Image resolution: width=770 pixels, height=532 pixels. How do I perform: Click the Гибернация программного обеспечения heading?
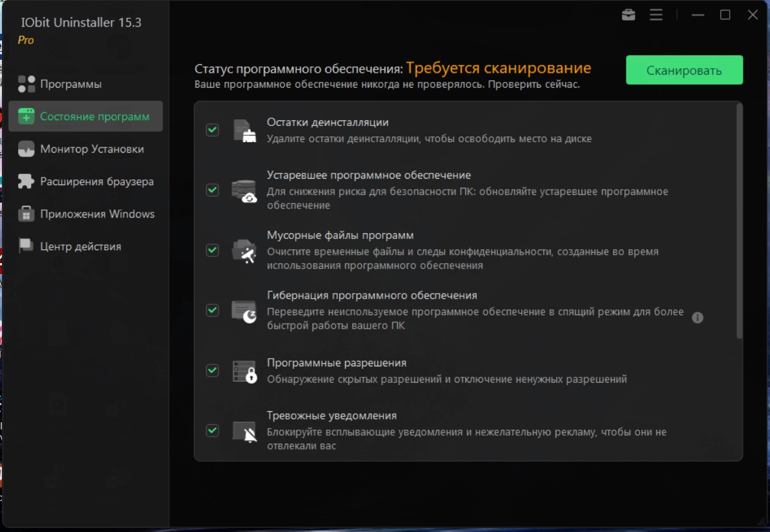(x=372, y=296)
